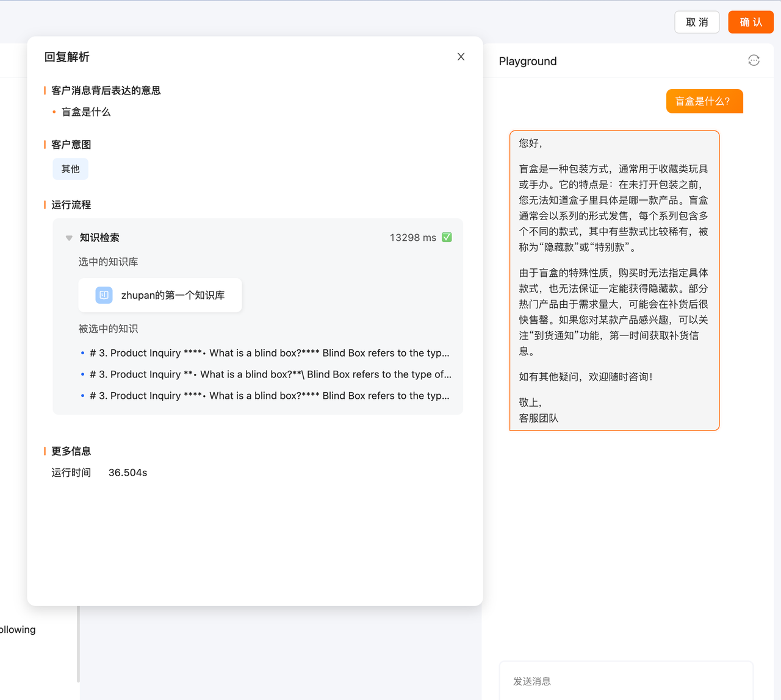Click the 客户消息背后表达的意思 heading
The image size is (781, 700).
pyautogui.click(x=106, y=90)
